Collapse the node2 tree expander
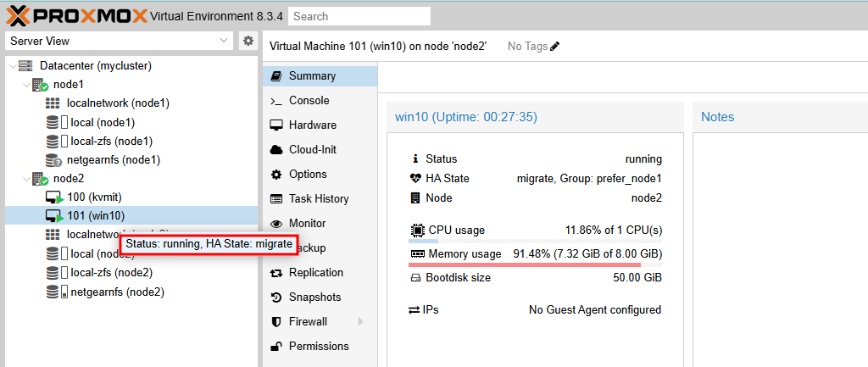The width and height of the screenshot is (868, 367). pyautogui.click(x=26, y=179)
